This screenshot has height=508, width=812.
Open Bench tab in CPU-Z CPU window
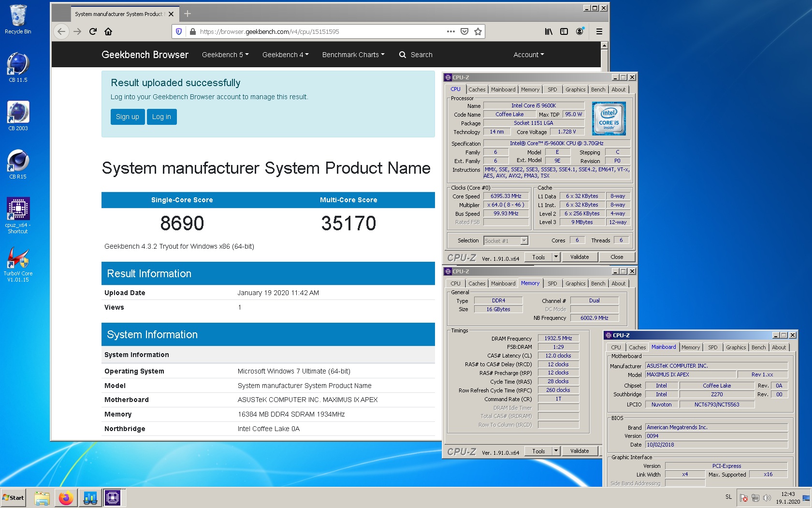click(x=598, y=90)
